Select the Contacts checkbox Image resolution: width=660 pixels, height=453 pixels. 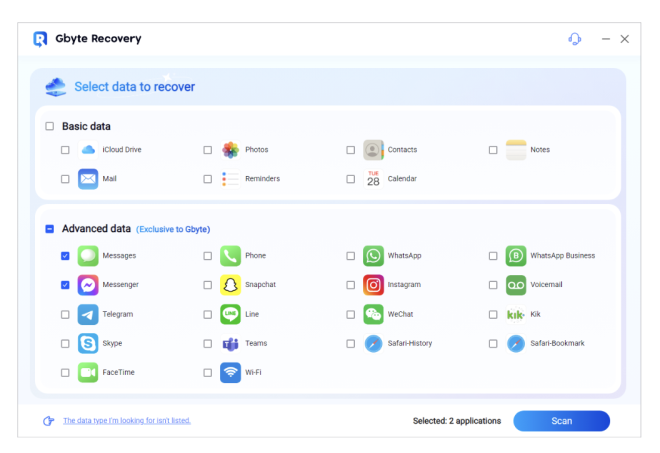click(351, 150)
